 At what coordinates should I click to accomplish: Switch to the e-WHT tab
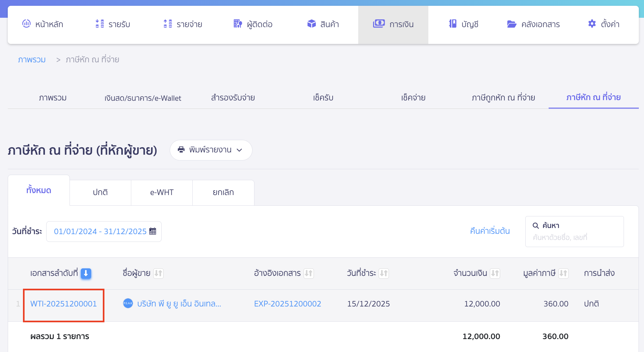pos(162,192)
